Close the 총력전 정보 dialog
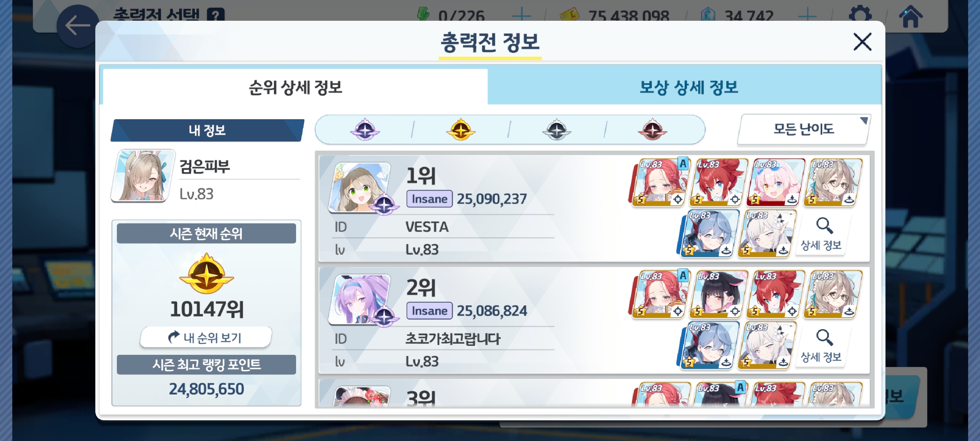 [x=862, y=42]
